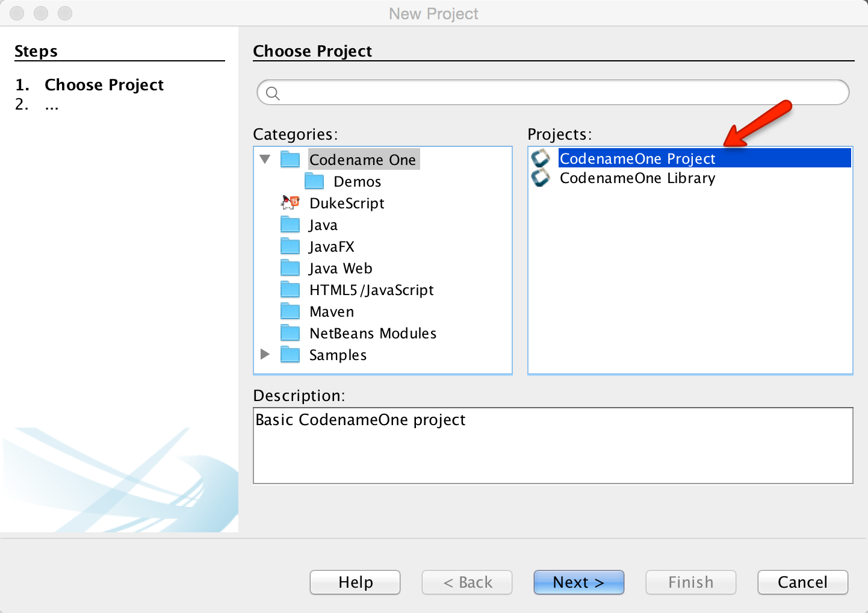
Task: Click the CodenameOne Project icon
Action: click(541, 158)
